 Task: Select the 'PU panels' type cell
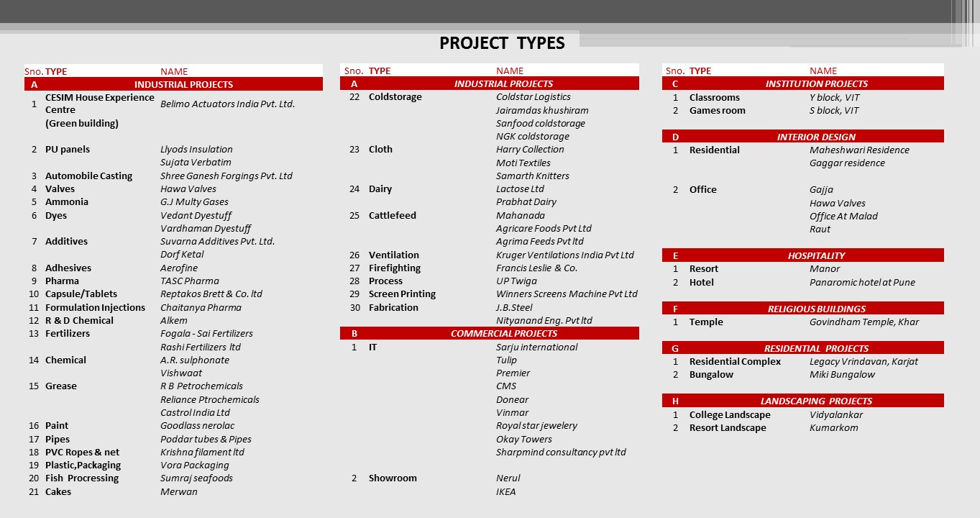tap(68, 150)
